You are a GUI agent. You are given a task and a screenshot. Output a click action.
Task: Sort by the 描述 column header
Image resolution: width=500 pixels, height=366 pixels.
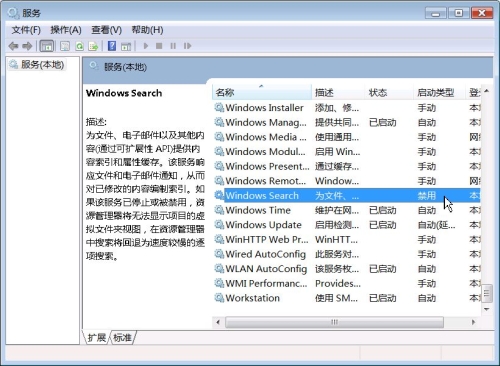point(338,92)
